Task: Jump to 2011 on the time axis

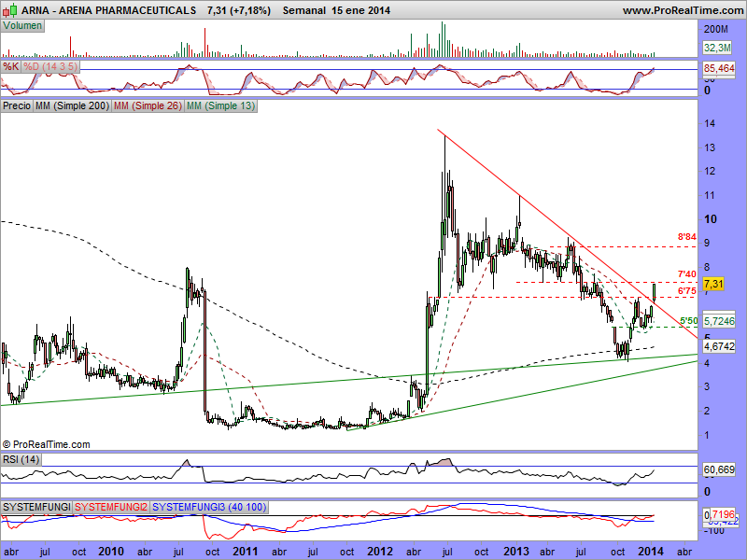Action: (246, 552)
